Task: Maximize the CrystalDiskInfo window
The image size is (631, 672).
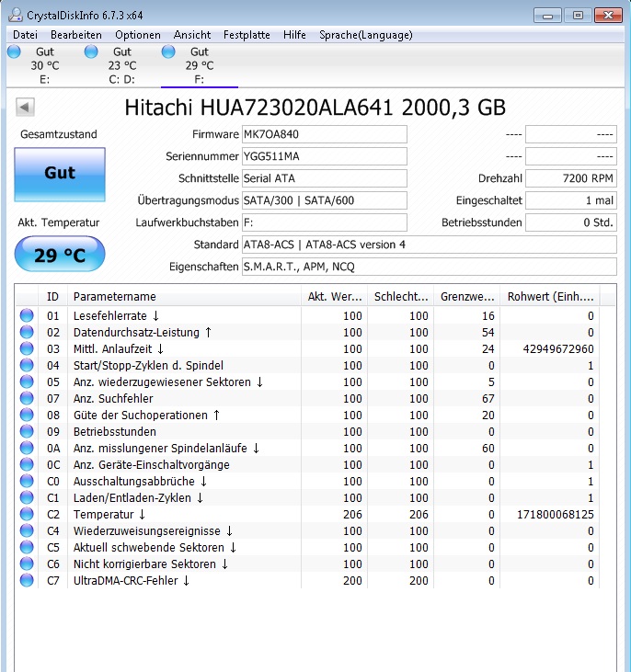Action: click(x=578, y=16)
